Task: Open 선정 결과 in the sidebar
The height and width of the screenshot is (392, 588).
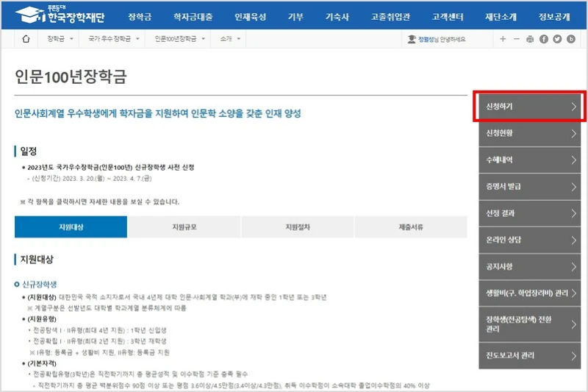Action: (x=529, y=213)
